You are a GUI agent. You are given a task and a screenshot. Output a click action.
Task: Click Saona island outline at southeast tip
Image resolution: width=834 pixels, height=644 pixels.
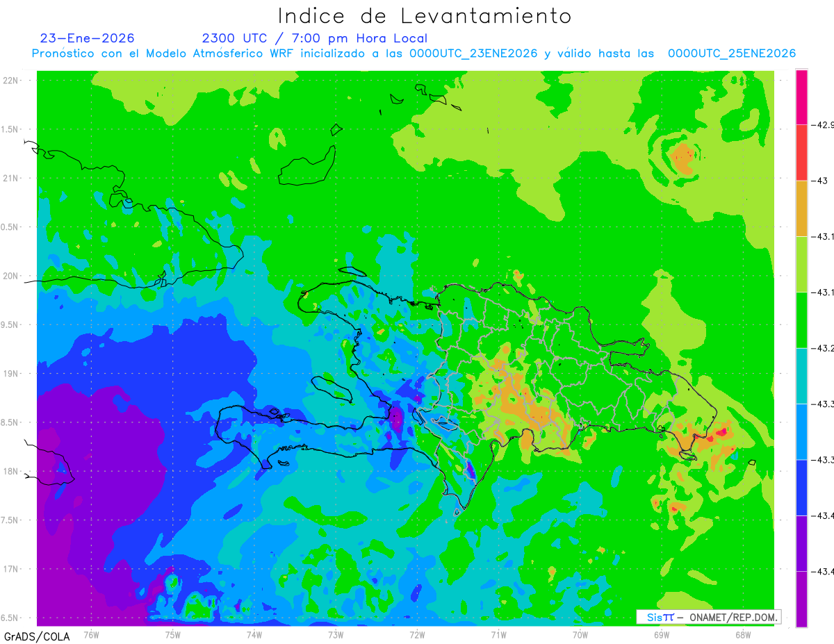coord(688,456)
